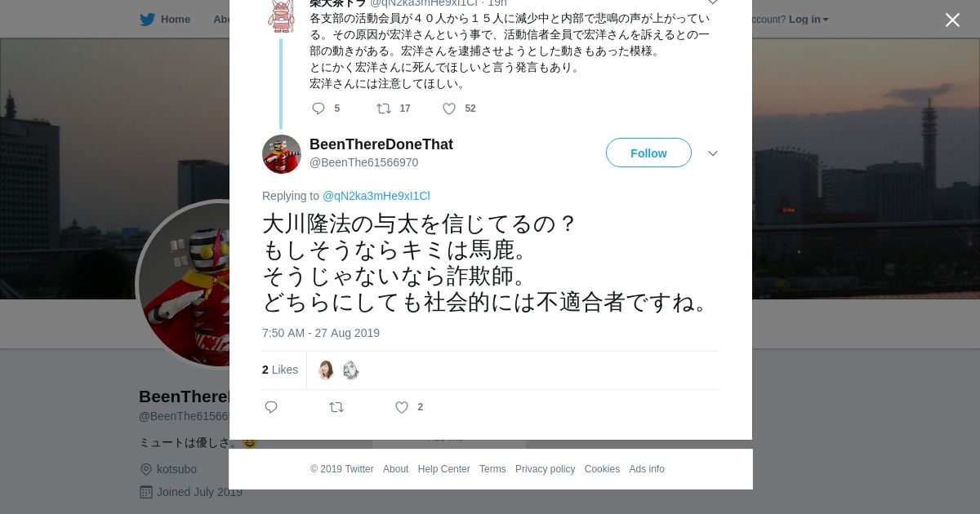Like the BeenThereDoneThat tweet heart icon
Viewport: 980px width, 514px height.
402,407
